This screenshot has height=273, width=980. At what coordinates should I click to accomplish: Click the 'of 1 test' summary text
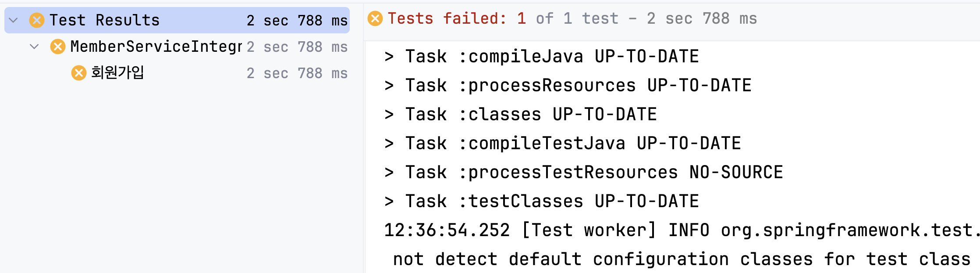click(x=577, y=18)
